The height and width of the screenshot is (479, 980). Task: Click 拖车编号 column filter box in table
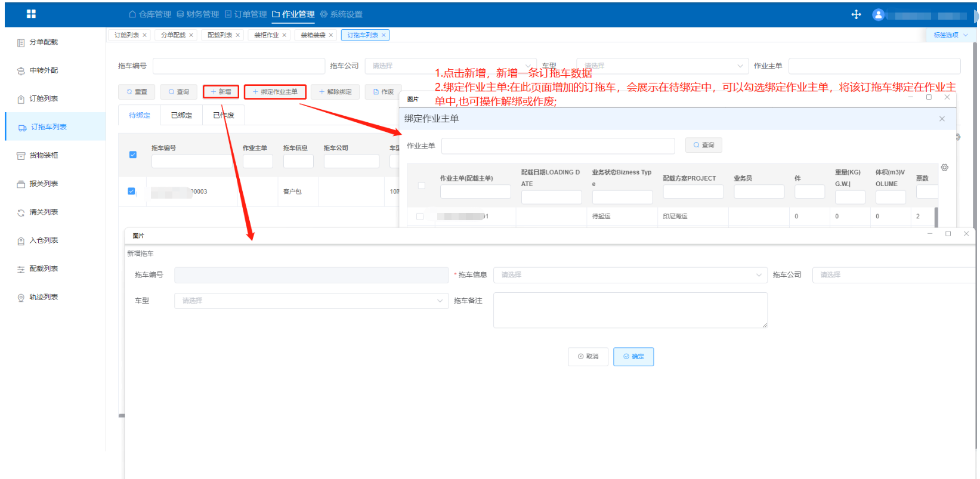point(191,162)
